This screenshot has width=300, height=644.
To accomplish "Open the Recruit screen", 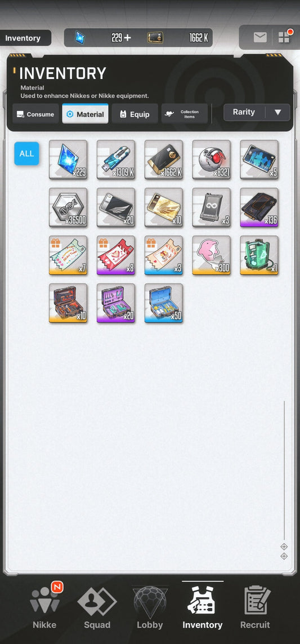I will tap(256, 608).
